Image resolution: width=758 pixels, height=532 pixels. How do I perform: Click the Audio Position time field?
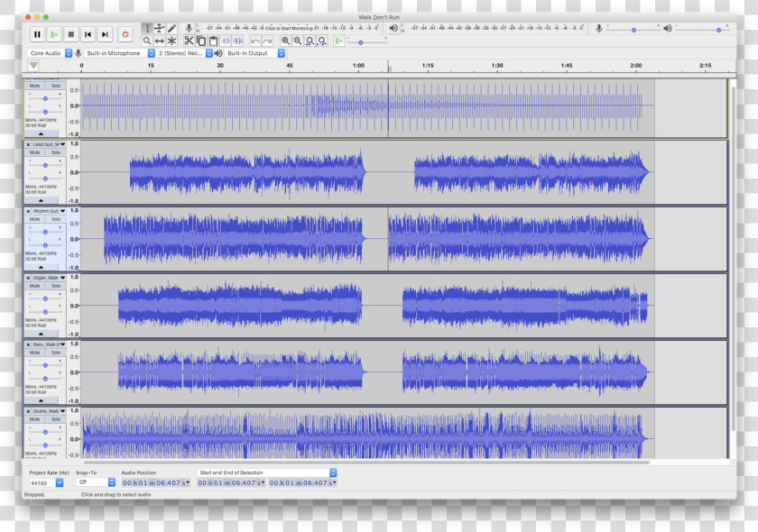tap(155, 482)
